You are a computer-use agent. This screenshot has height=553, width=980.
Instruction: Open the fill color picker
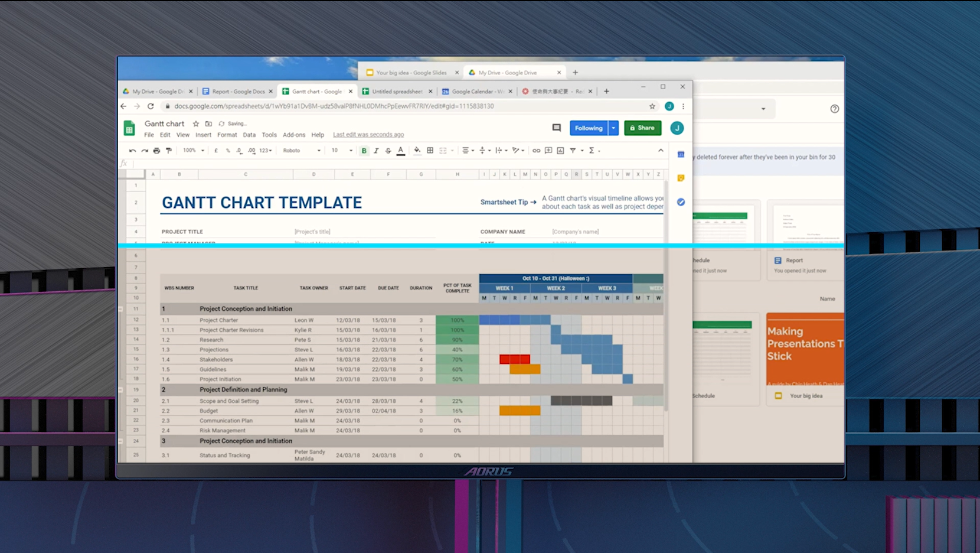(417, 151)
